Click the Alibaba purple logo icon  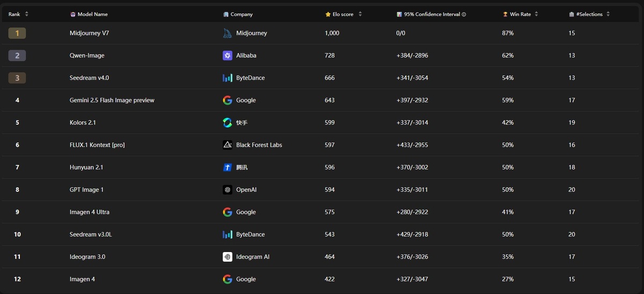[x=228, y=55]
